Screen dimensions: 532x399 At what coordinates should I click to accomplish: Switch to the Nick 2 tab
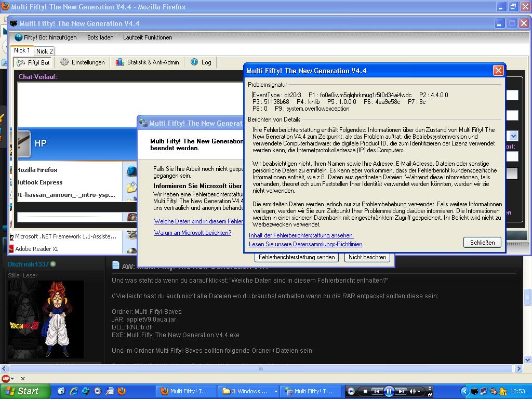click(44, 51)
